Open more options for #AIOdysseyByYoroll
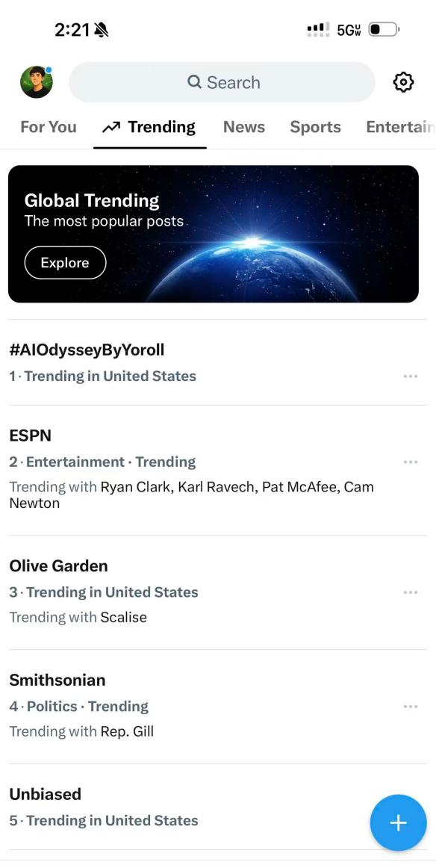 click(x=411, y=376)
